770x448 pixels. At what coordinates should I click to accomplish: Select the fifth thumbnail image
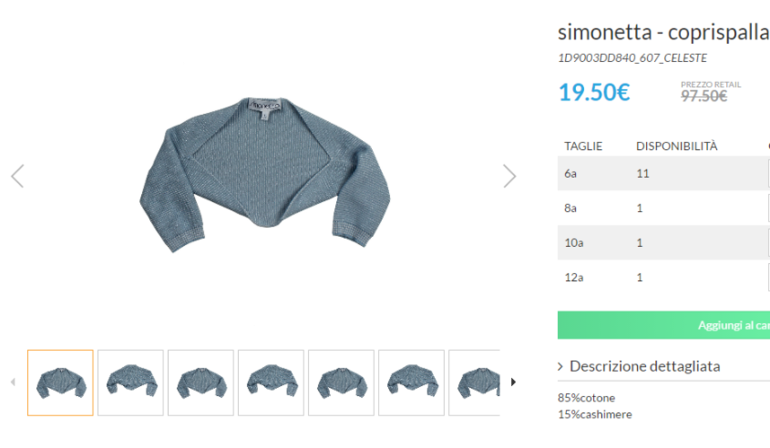tap(341, 382)
